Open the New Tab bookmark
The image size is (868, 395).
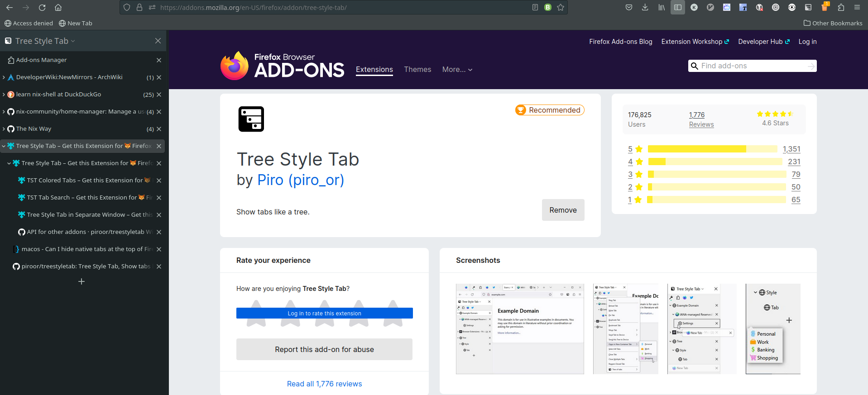click(76, 23)
